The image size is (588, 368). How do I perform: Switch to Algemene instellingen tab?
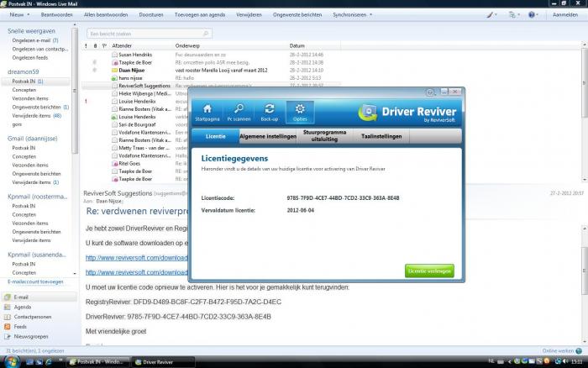(268, 137)
